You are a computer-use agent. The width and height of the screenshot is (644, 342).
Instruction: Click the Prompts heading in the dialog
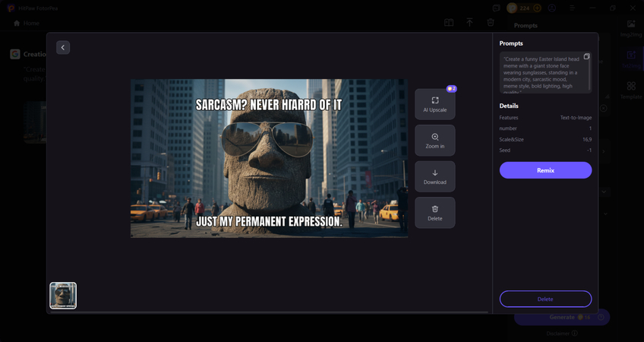511,43
